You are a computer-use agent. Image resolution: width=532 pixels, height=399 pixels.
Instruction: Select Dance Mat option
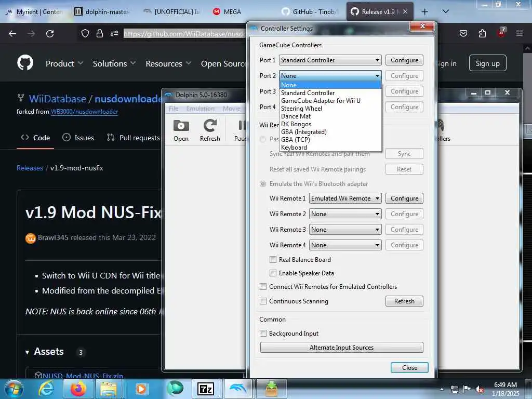pos(330,116)
